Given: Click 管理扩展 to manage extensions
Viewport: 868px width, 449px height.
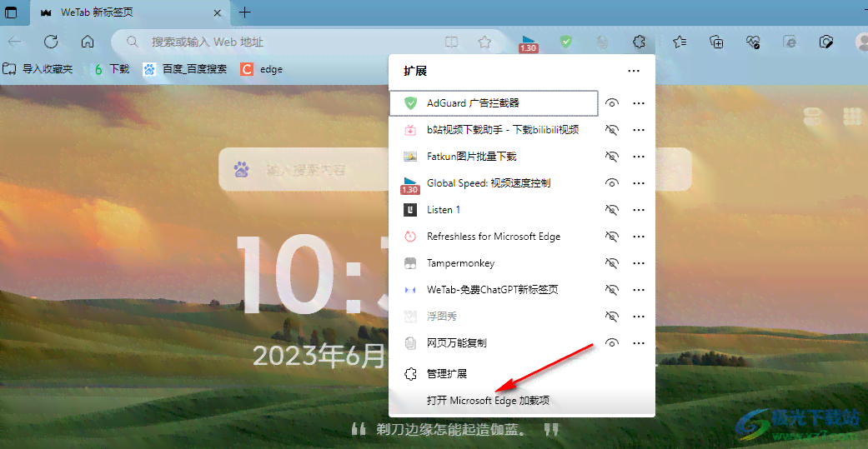Looking at the screenshot, I should [x=521, y=374].
